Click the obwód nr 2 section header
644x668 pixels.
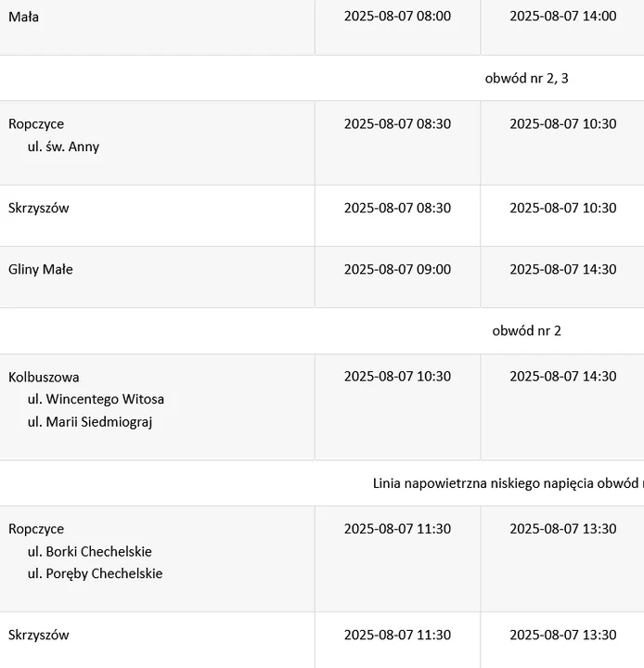(x=526, y=331)
